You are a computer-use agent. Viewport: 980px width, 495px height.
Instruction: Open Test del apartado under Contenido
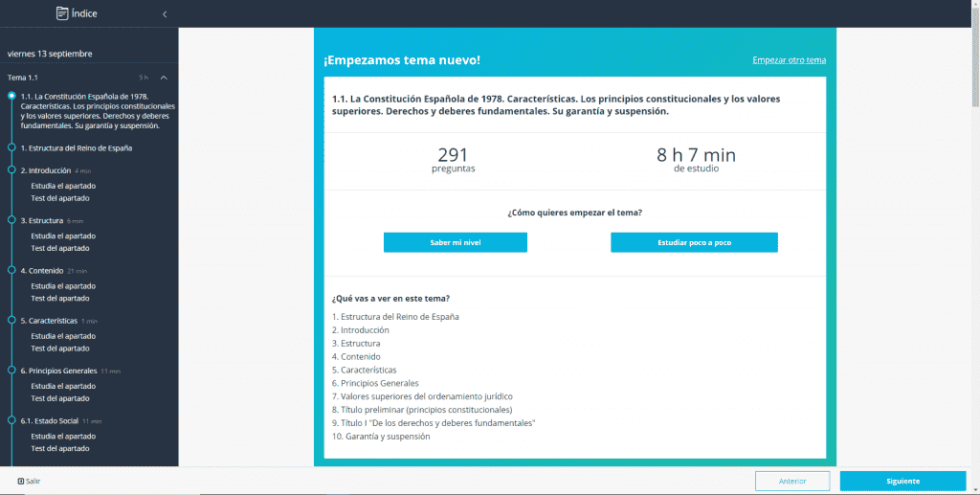(60, 298)
